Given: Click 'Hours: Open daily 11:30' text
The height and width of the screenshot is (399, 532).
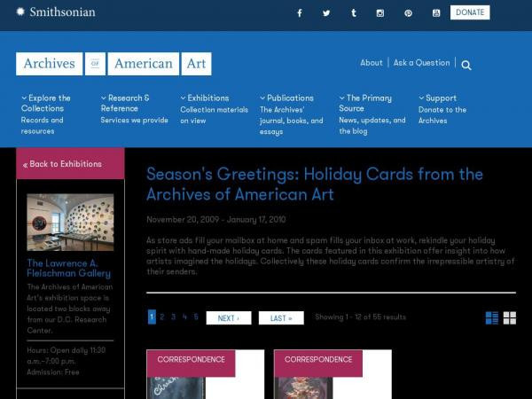Looking at the screenshot, I should [66, 350].
